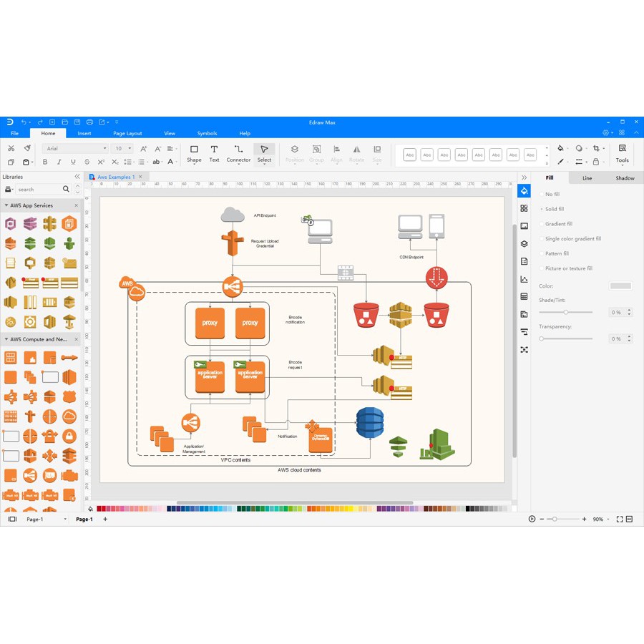Switch to the Symbols ribbon tab
Viewport: 644px width, 644px height.
tap(207, 133)
